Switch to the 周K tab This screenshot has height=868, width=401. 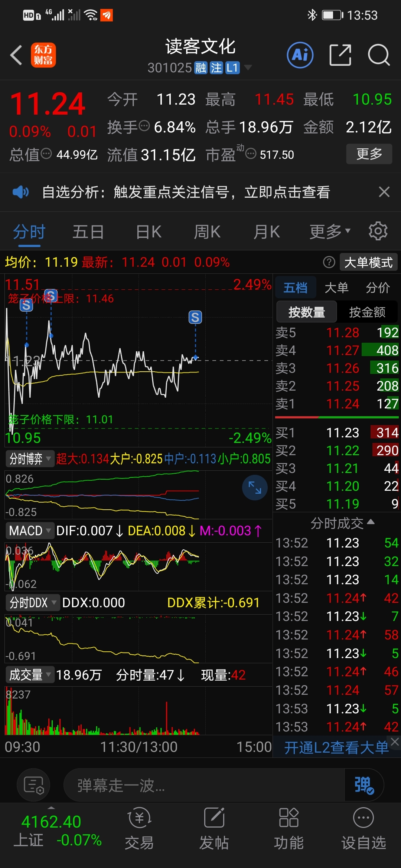tap(207, 232)
